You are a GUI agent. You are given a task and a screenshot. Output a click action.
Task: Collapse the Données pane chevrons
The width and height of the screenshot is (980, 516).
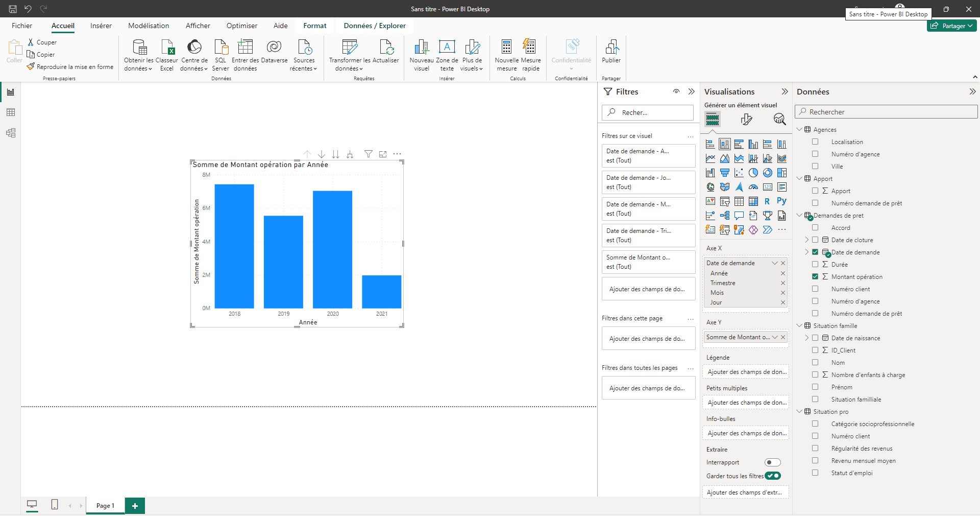coord(972,91)
